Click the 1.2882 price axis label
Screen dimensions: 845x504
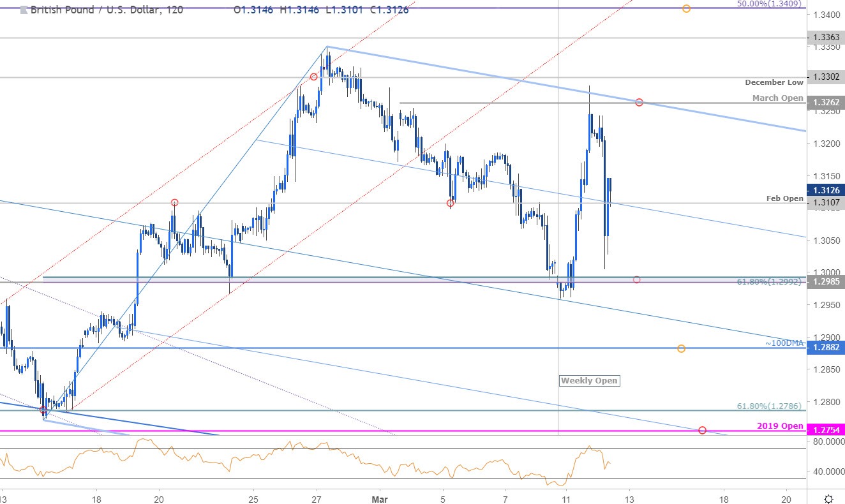[x=825, y=348]
